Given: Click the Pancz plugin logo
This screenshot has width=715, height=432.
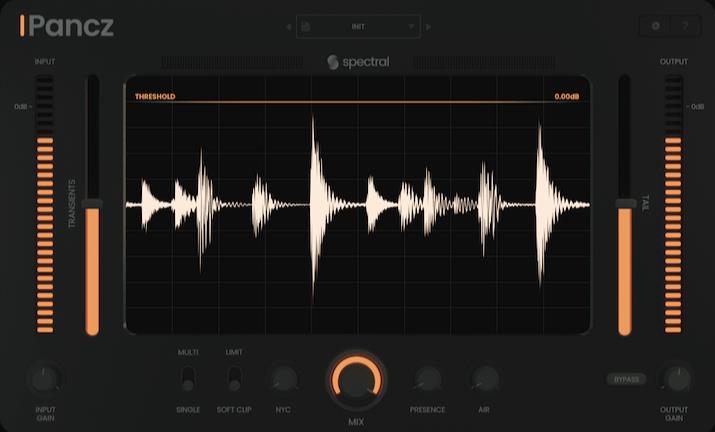Looking at the screenshot, I should (x=67, y=26).
